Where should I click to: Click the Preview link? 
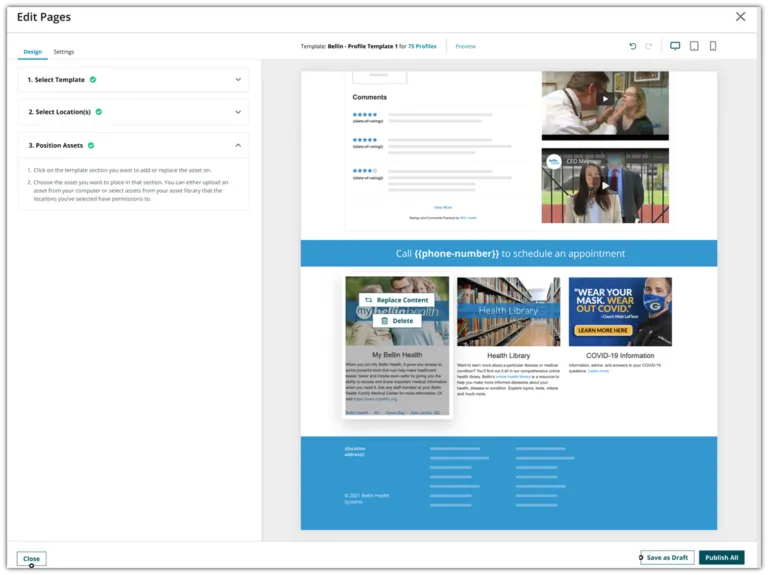click(x=465, y=47)
